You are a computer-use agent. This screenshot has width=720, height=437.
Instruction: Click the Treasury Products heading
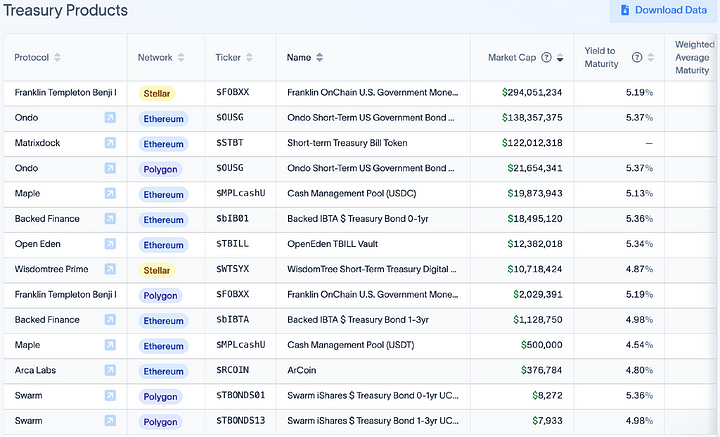click(65, 10)
